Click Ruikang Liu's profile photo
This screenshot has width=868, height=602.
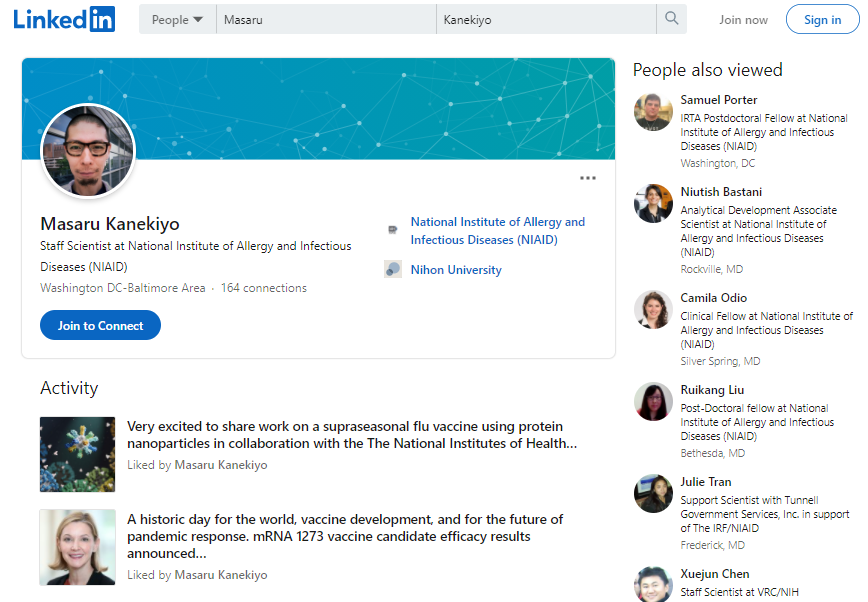(x=653, y=402)
